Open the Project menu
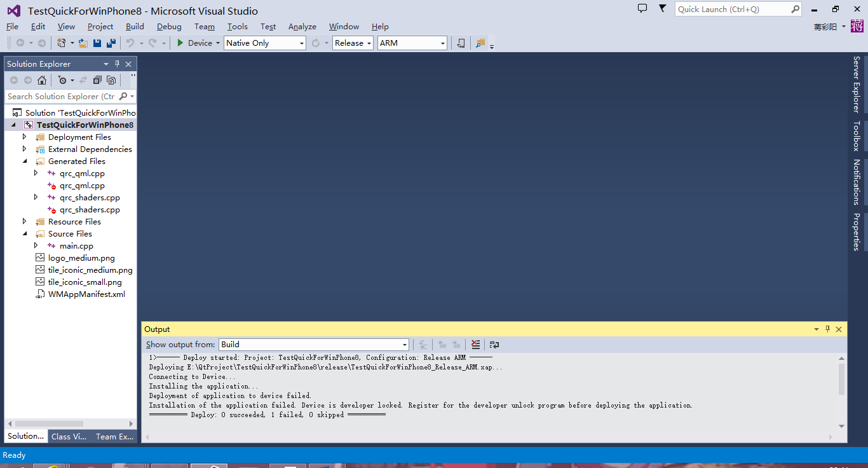 click(x=100, y=27)
